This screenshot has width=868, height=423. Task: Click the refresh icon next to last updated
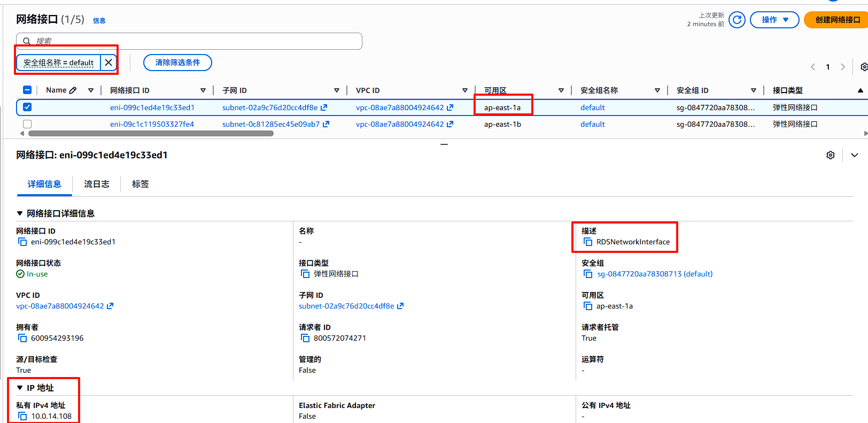click(737, 20)
